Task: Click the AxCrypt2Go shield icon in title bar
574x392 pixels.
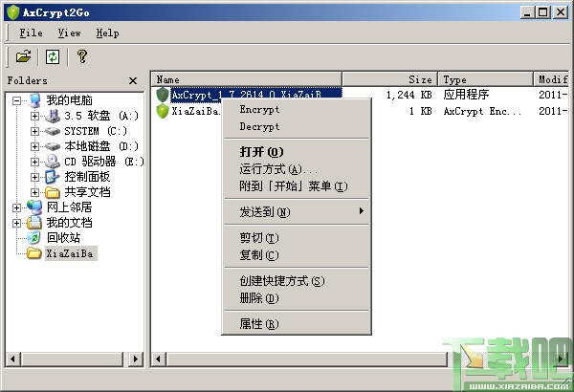Action: [x=12, y=12]
